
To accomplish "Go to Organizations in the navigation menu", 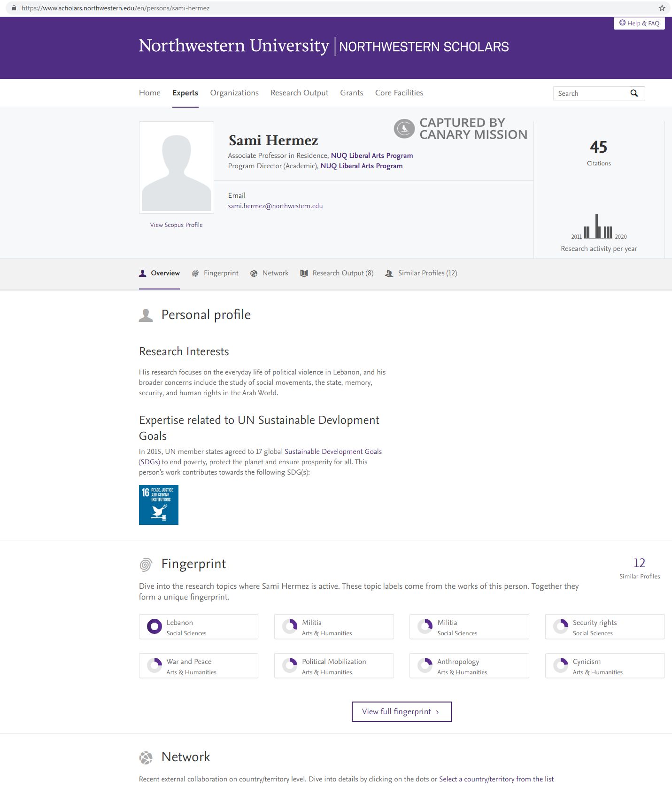I will click(x=234, y=93).
